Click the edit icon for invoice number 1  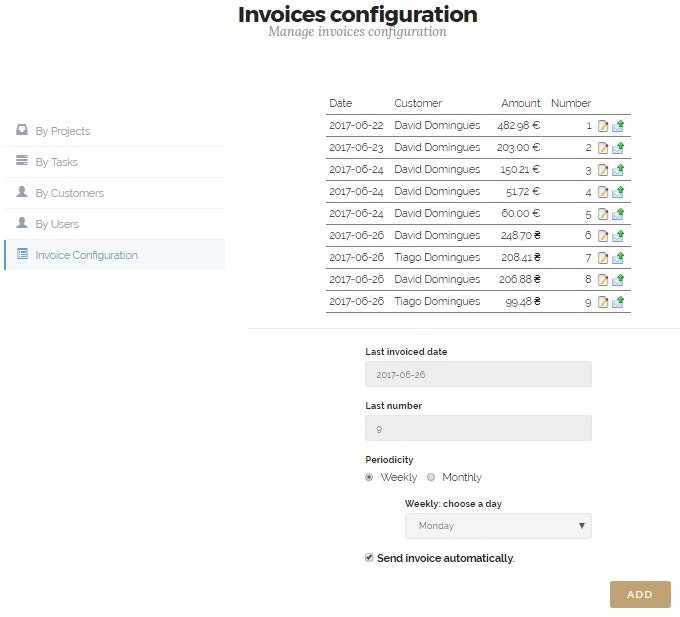[603, 126]
